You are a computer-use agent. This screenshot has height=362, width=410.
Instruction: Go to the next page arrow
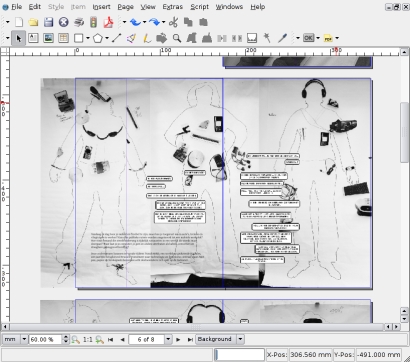pyautogui.click(x=178, y=339)
